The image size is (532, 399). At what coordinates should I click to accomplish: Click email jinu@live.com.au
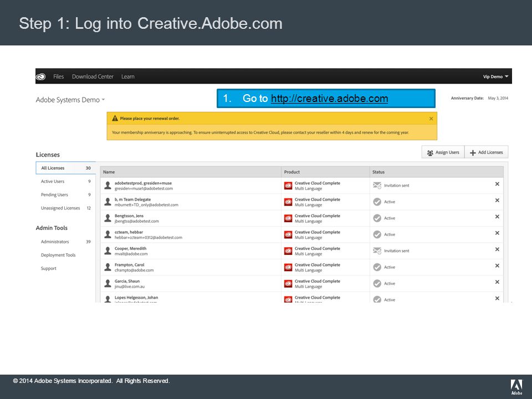pyautogui.click(x=129, y=287)
